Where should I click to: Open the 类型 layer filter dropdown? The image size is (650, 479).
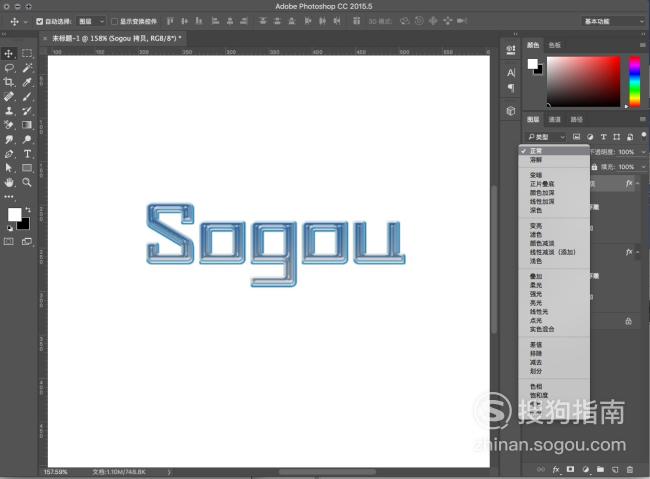point(546,137)
